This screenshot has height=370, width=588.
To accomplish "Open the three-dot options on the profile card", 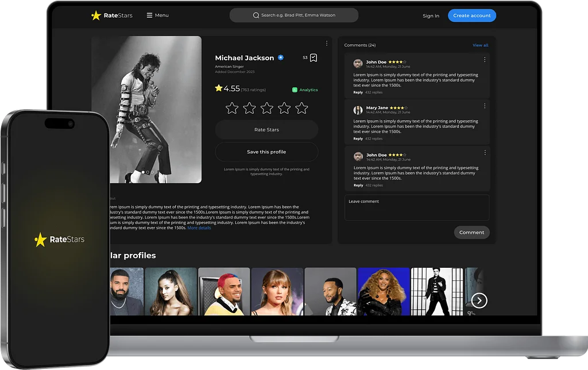I will click(327, 43).
